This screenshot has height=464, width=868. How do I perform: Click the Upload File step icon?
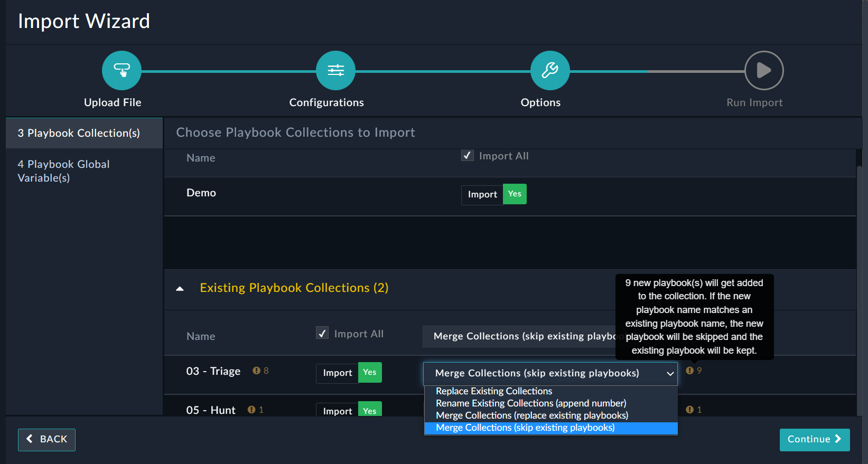point(122,70)
